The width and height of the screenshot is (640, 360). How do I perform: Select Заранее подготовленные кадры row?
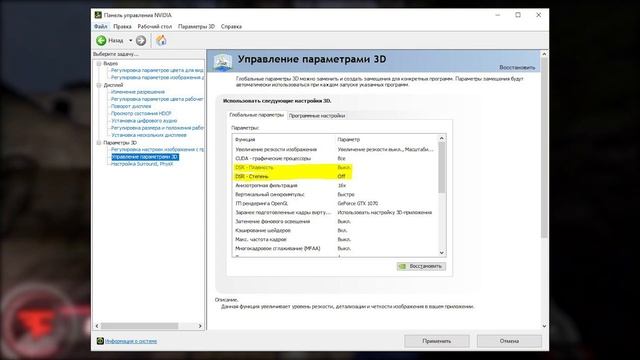coord(335,212)
